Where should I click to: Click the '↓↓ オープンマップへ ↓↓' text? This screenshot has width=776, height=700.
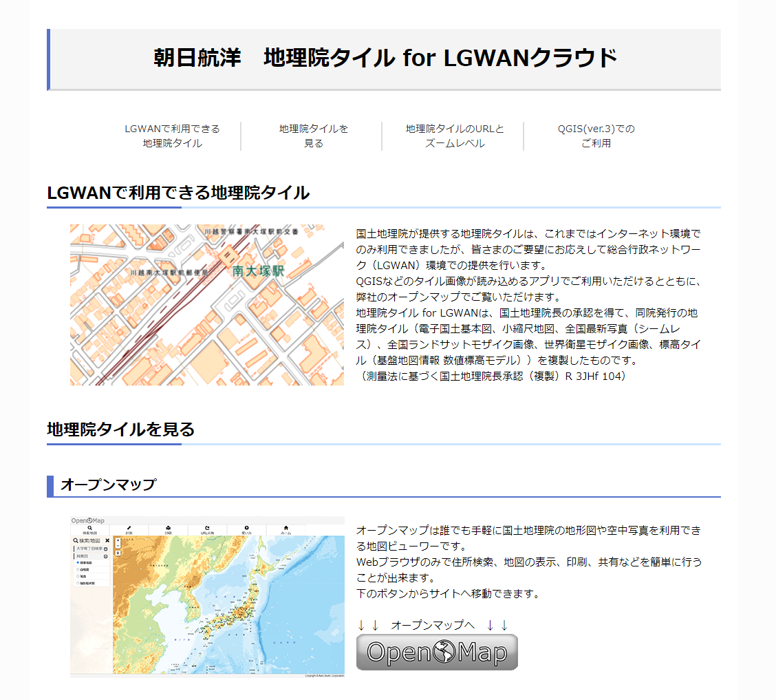click(433, 625)
